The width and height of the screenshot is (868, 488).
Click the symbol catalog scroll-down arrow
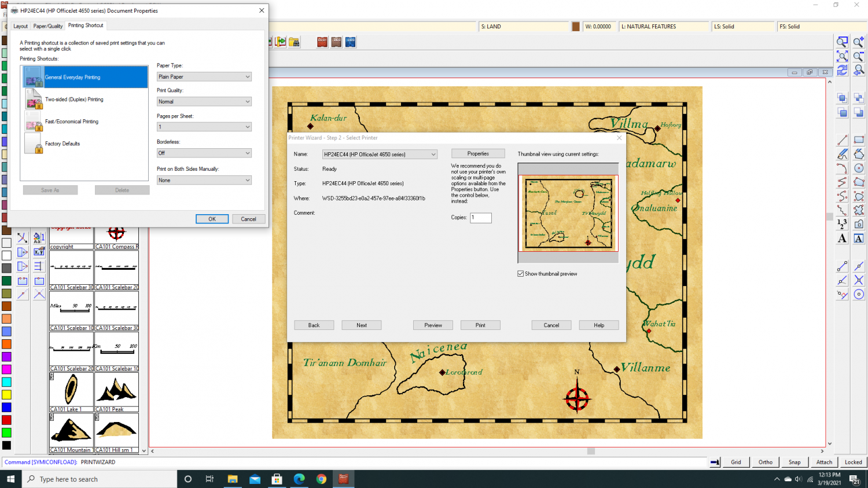click(144, 450)
